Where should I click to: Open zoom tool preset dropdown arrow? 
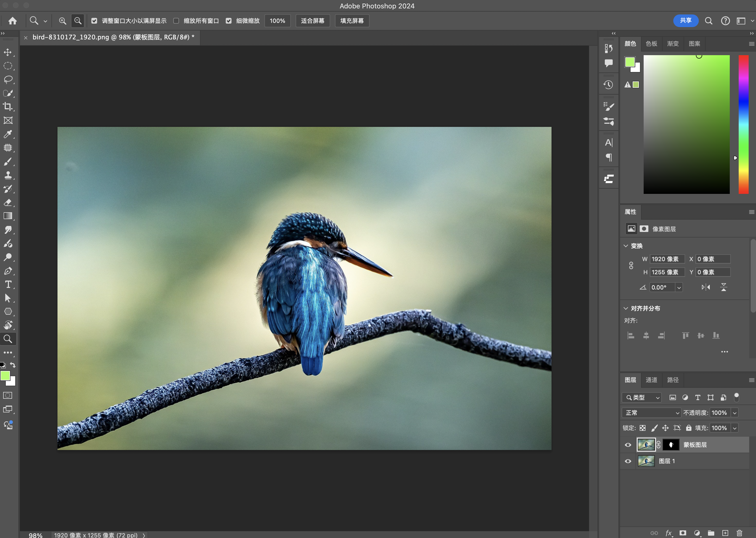coord(45,21)
